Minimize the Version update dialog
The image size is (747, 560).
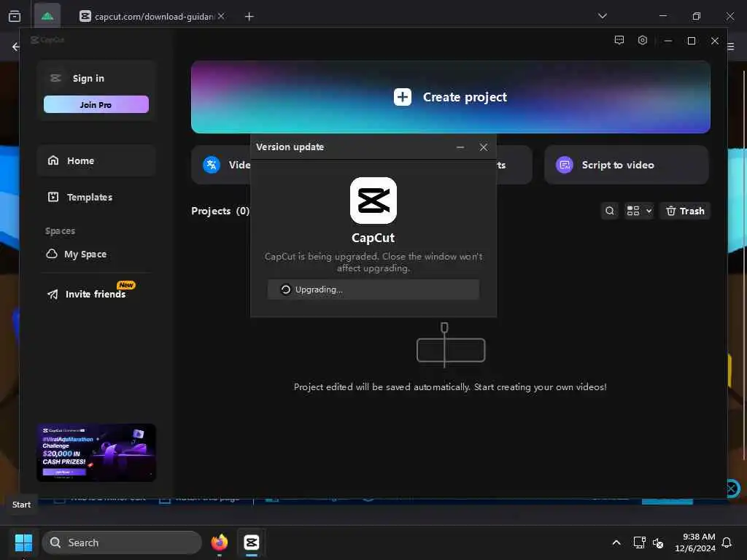click(460, 147)
